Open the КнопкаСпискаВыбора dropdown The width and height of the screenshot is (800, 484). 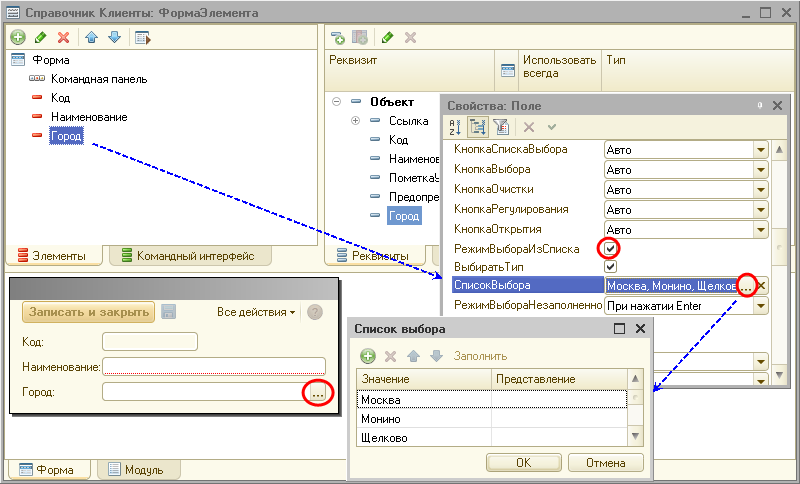760,150
